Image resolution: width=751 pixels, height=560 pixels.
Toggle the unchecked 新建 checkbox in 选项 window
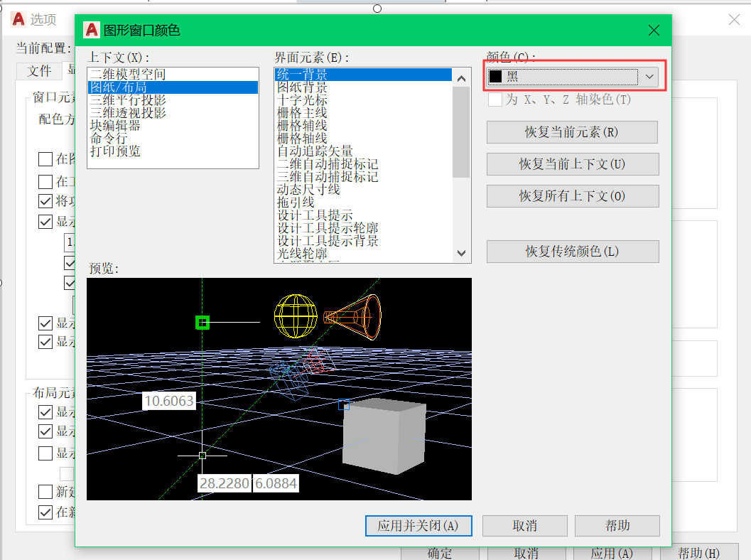coord(45,492)
